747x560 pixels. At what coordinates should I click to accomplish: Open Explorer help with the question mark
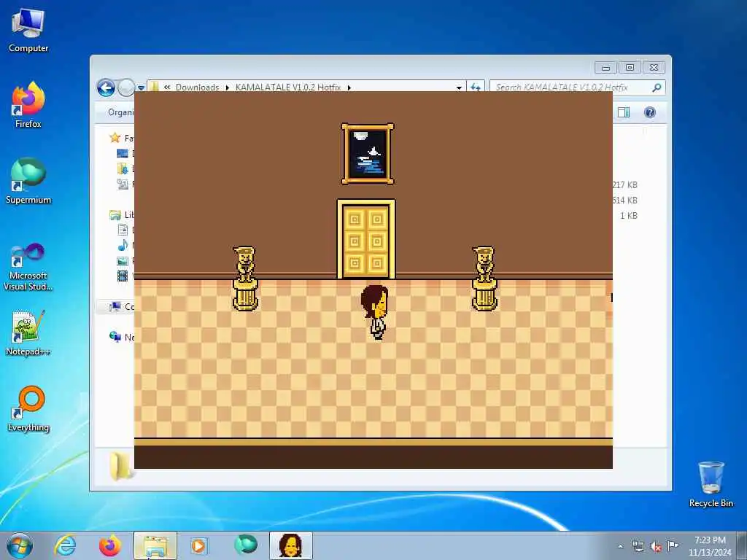tap(650, 112)
